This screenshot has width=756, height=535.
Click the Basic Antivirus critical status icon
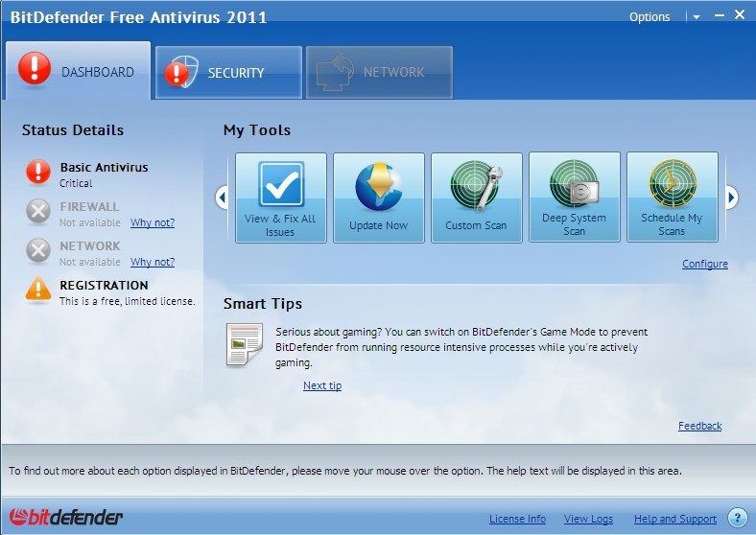(38, 172)
